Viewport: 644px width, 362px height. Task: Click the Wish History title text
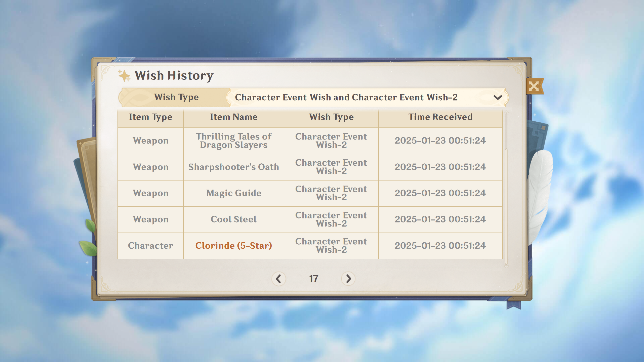(174, 76)
